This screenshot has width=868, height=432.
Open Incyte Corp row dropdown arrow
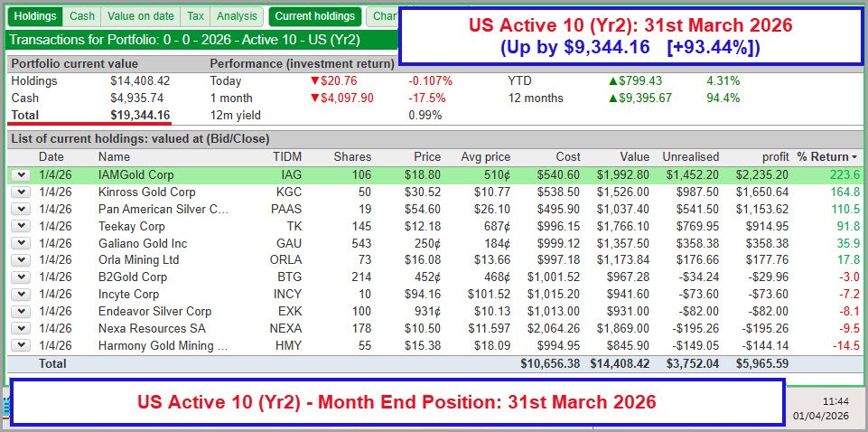(x=21, y=295)
